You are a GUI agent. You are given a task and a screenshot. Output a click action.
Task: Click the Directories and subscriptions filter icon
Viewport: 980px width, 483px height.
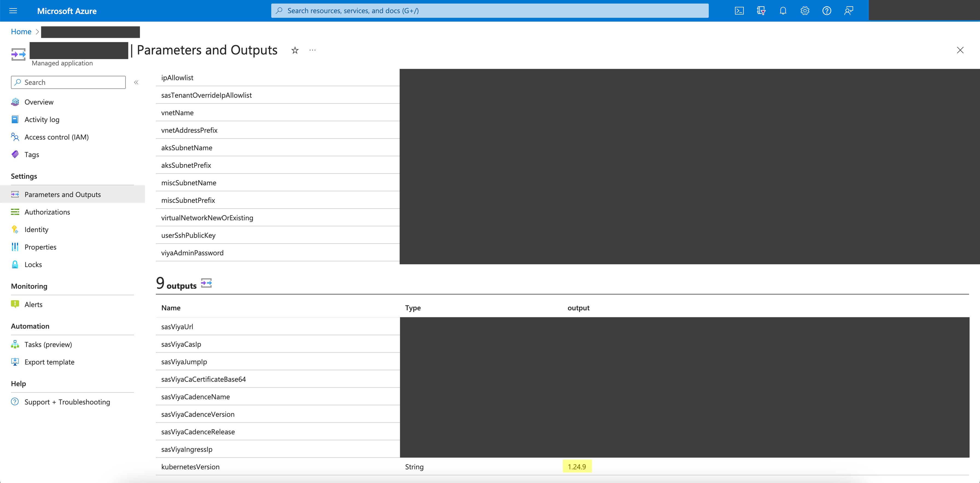[761, 11]
